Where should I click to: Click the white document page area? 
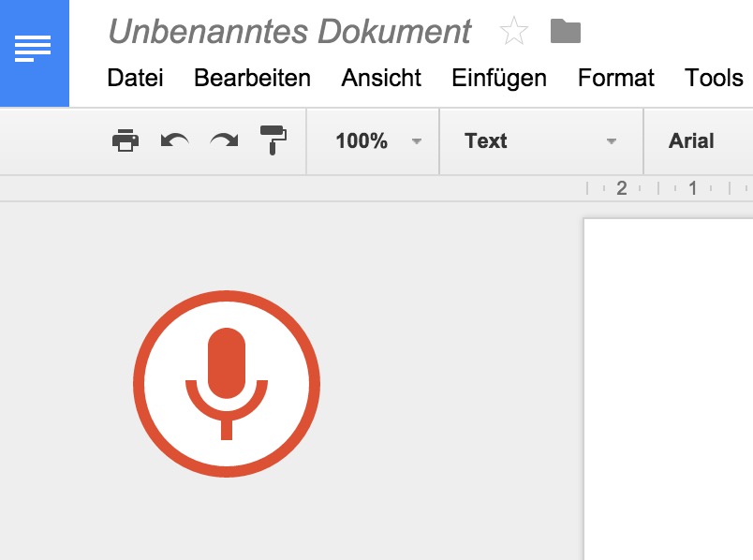(669, 389)
